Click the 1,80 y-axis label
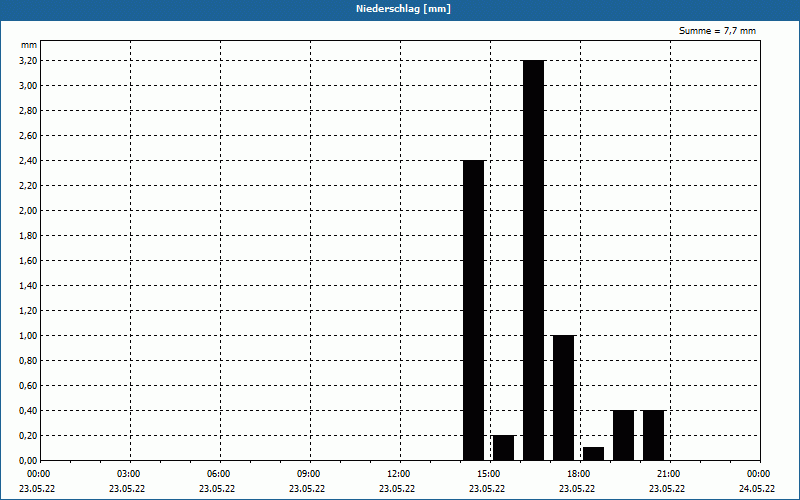800x500 pixels. pyautogui.click(x=28, y=236)
